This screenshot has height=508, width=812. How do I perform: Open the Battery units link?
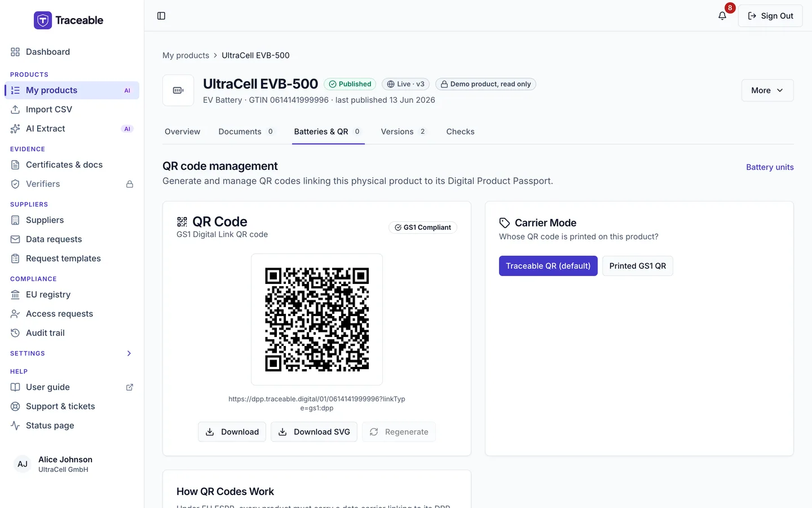770,167
